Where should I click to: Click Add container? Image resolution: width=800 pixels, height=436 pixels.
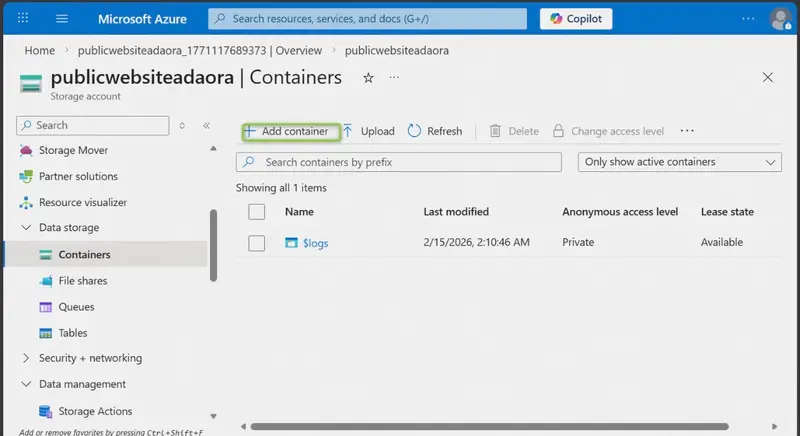click(291, 132)
